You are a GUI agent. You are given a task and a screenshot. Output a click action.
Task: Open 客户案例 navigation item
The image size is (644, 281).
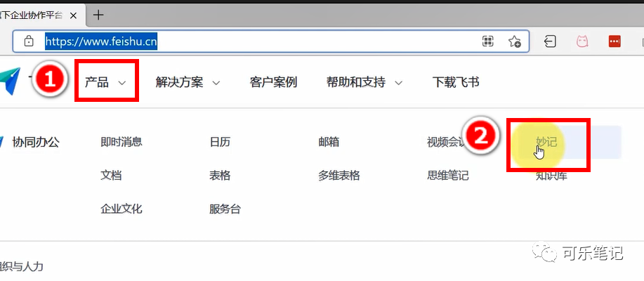(x=273, y=83)
